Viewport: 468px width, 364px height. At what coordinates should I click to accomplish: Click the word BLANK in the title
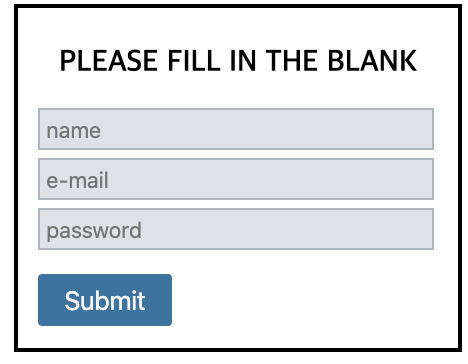[x=372, y=61]
